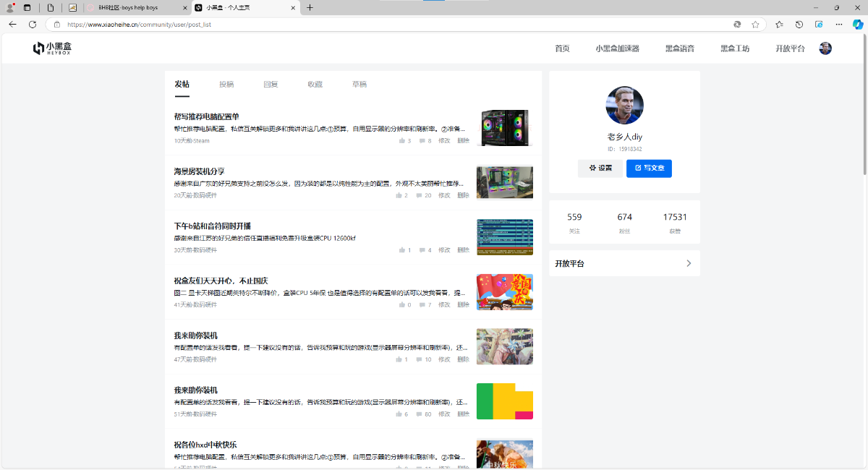Click 修改 on 海景房装机分享 post
Screen dimensions: 868x470
point(444,195)
